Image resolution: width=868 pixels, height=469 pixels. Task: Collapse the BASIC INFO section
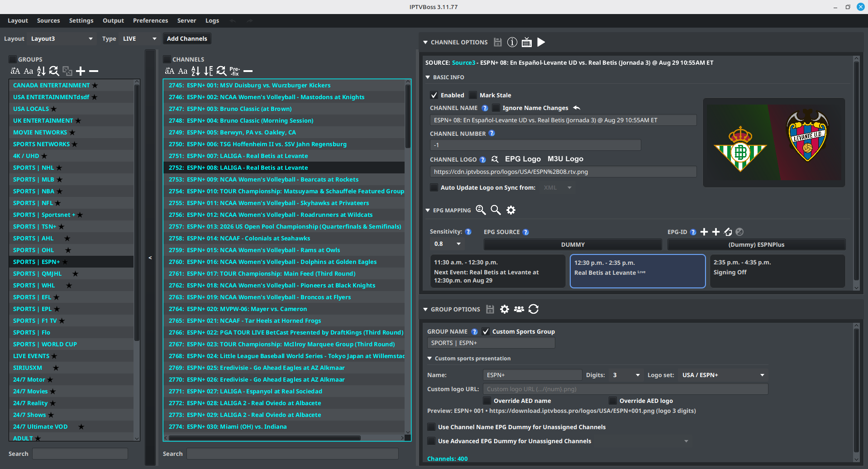428,77
